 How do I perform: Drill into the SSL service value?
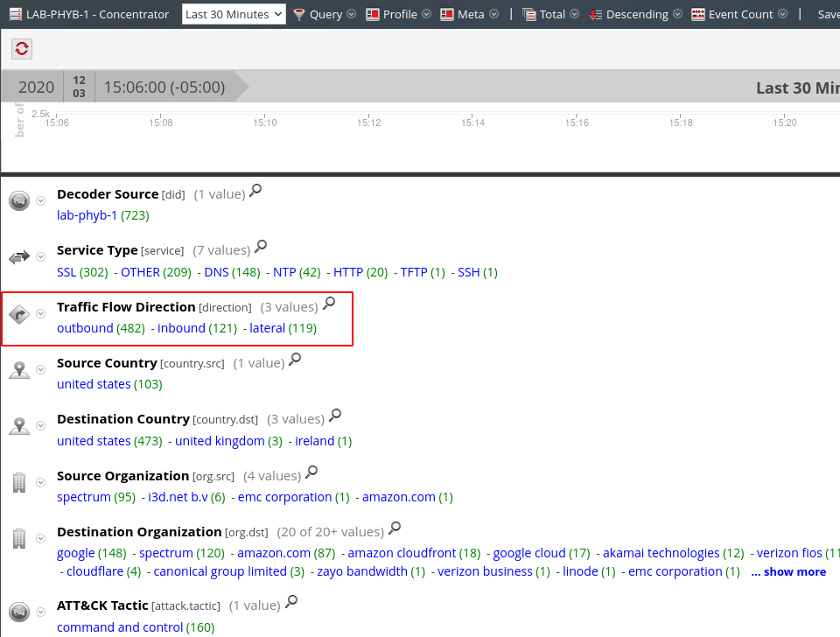click(x=66, y=272)
